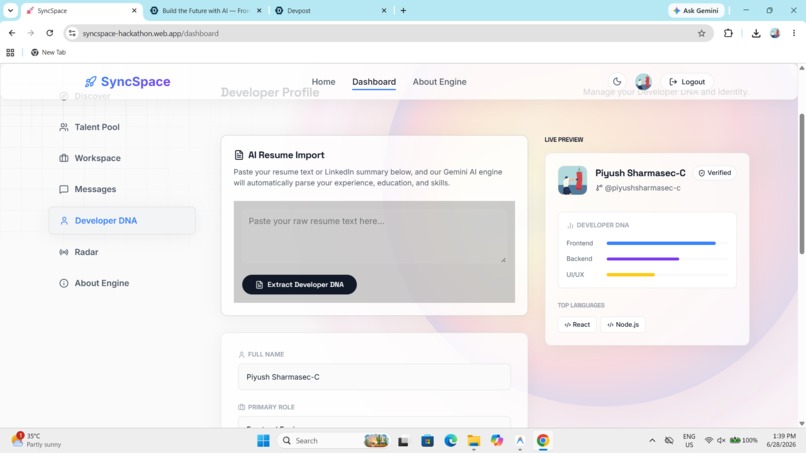Open the apps grid in bookmarks bar
The width and height of the screenshot is (806, 453).
click(x=10, y=52)
